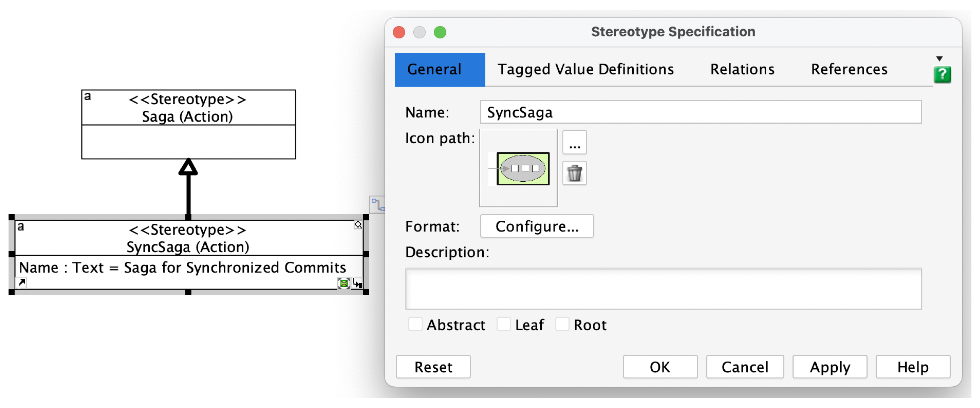The height and width of the screenshot is (408, 980).
Task: Click arrow shortcut icon on SyncSaga bottom-left
Action: click(22, 283)
